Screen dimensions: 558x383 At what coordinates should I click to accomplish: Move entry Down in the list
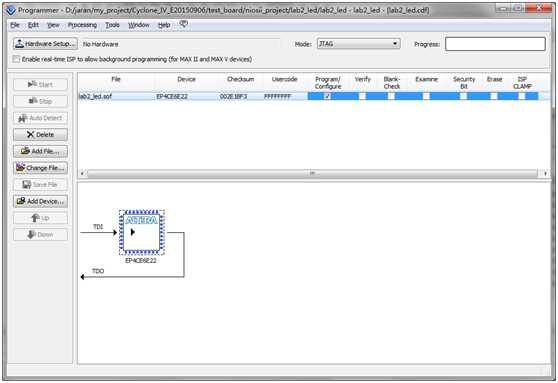point(40,235)
